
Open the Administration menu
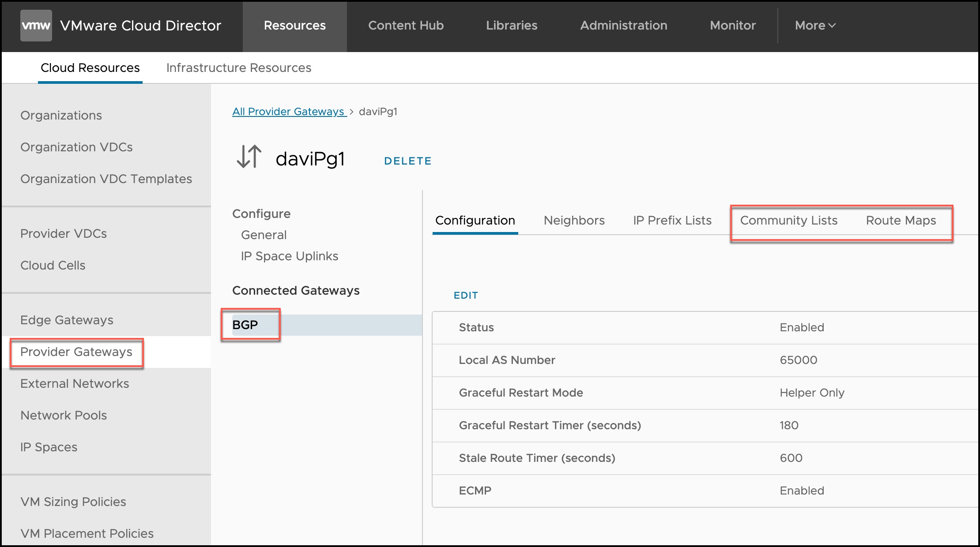(623, 26)
